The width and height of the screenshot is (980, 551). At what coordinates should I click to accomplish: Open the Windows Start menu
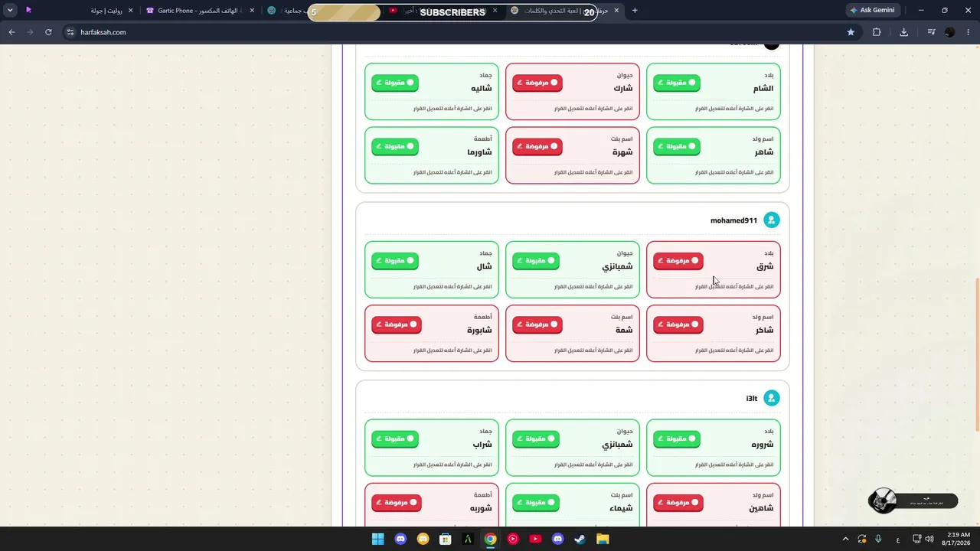pos(377,539)
